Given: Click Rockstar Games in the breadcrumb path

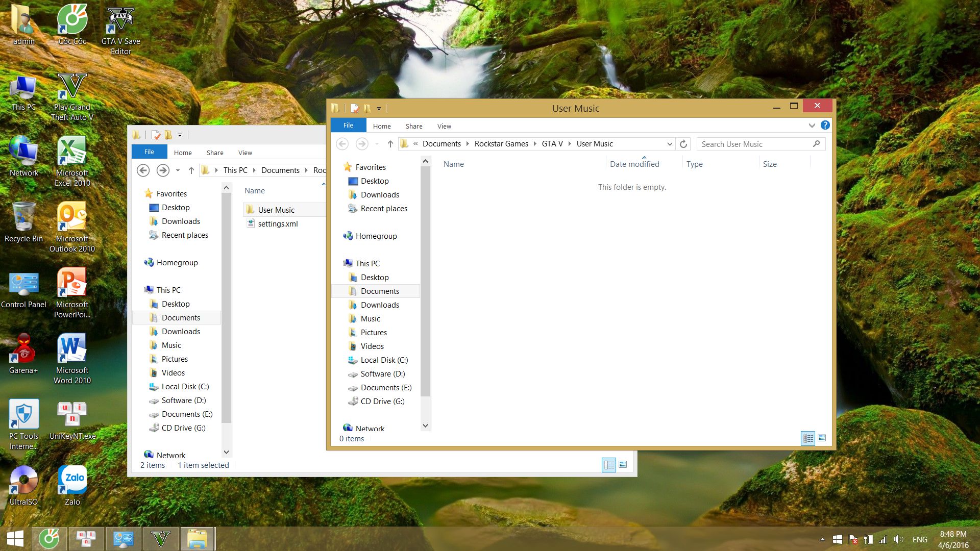Looking at the screenshot, I should (501, 144).
